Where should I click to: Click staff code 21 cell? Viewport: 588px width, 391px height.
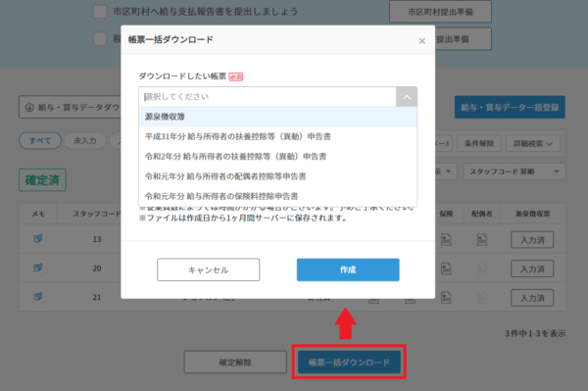pyautogui.click(x=97, y=297)
